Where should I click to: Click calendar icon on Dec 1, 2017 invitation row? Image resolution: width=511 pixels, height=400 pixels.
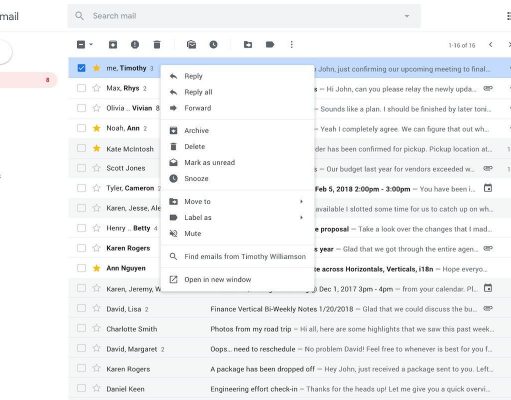coord(488,288)
